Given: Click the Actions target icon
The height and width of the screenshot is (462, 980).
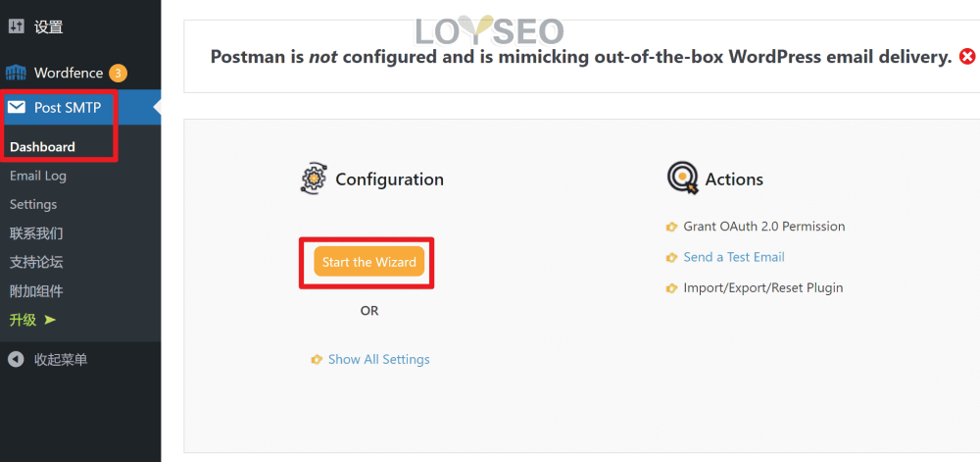Looking at the screenshot, I should (x=682, y=179).
